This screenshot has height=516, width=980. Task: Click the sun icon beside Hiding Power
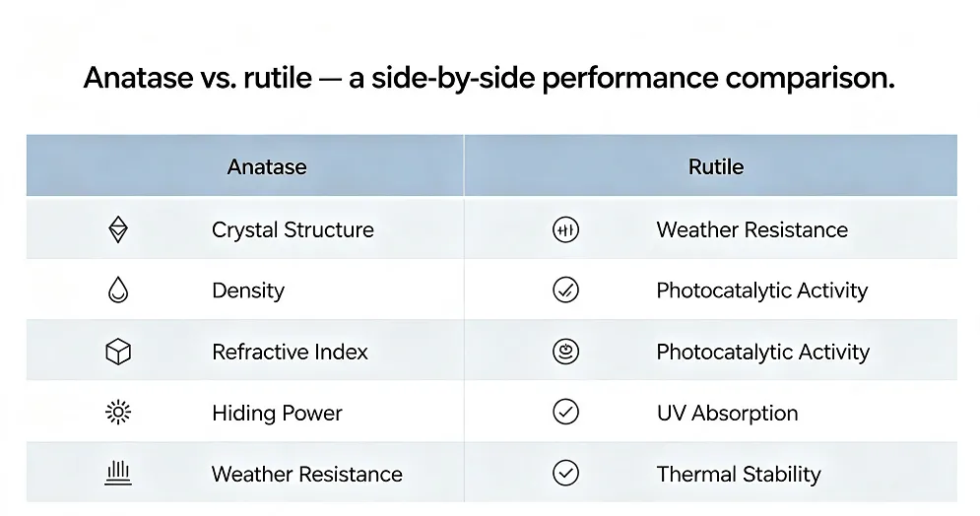point(118,413)
